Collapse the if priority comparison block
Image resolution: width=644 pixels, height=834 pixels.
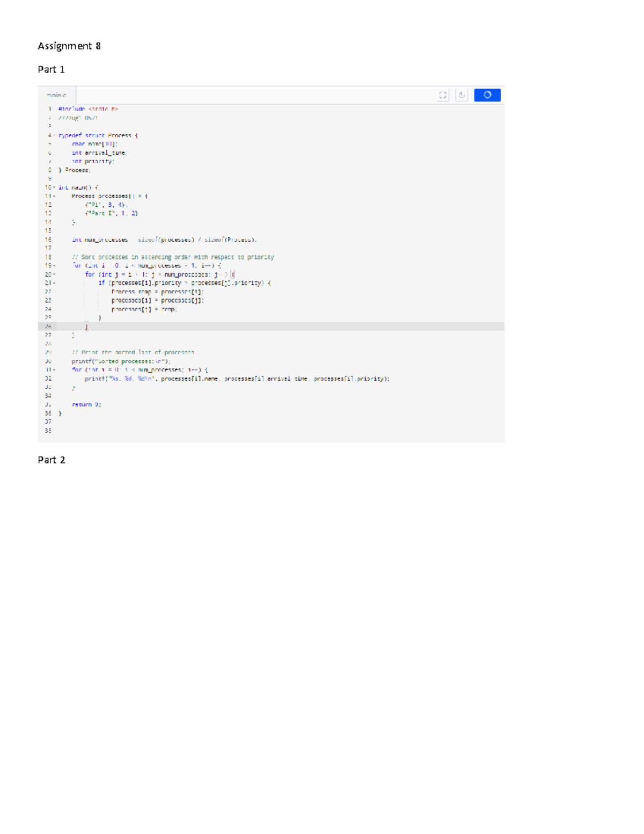(54, 282)
